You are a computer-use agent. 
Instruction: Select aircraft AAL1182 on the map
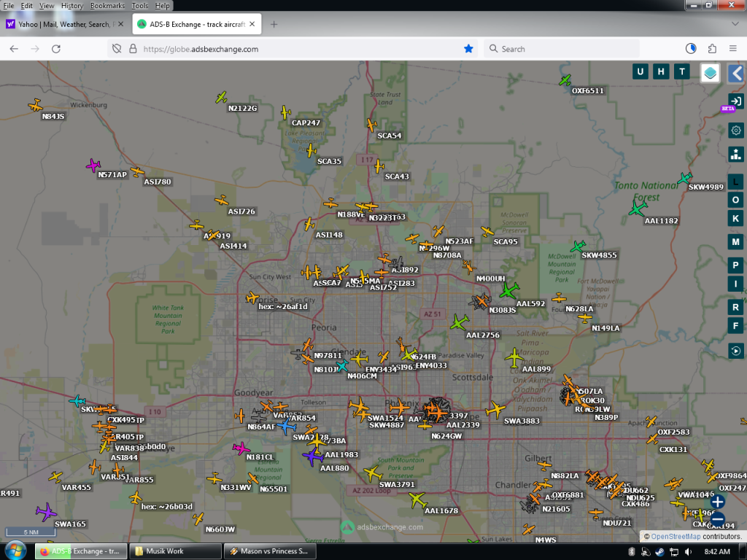[x=637, y=209]
